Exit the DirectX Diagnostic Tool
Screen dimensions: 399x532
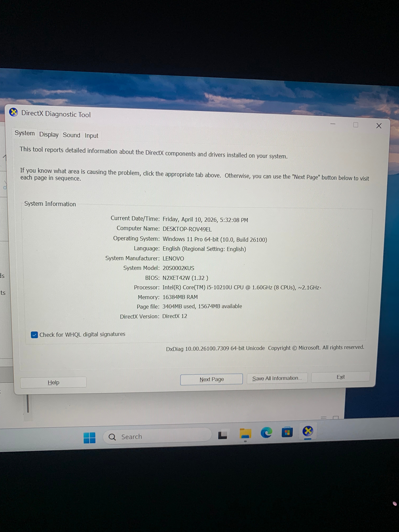[341, 377]
